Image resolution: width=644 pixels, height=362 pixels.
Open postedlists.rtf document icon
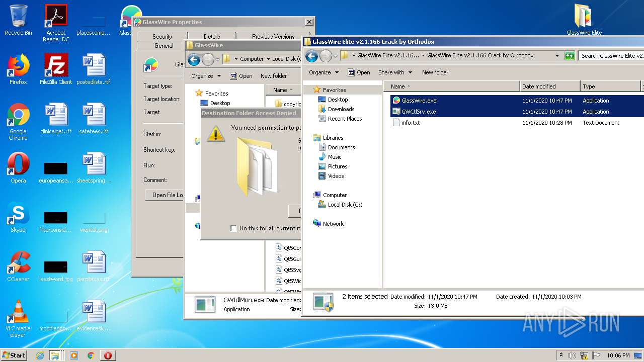(x=94, y=69)
